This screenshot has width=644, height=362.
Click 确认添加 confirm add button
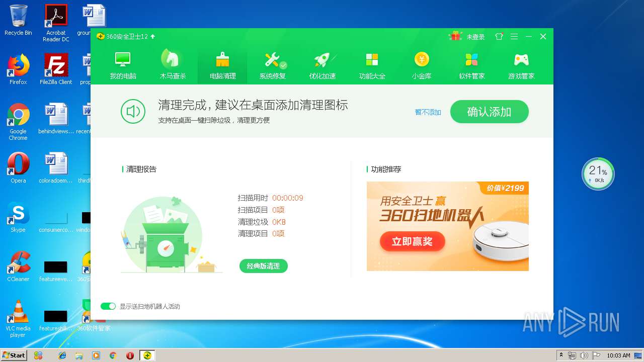click(489, 112)
